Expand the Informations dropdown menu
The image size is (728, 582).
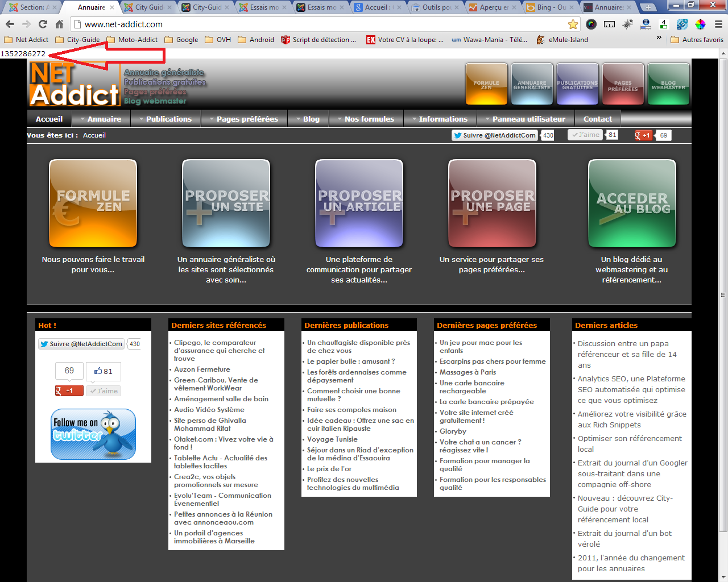pyautogui.click(x=440, y=119)
